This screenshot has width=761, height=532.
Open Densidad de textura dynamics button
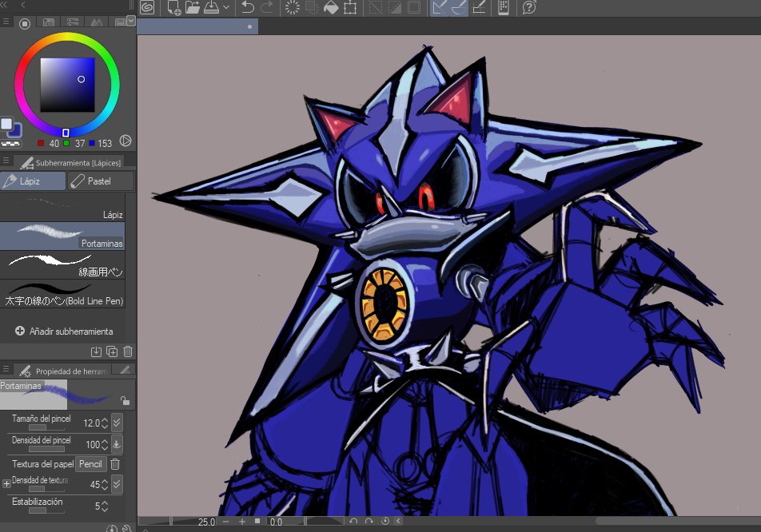click(x=117, y=484)
